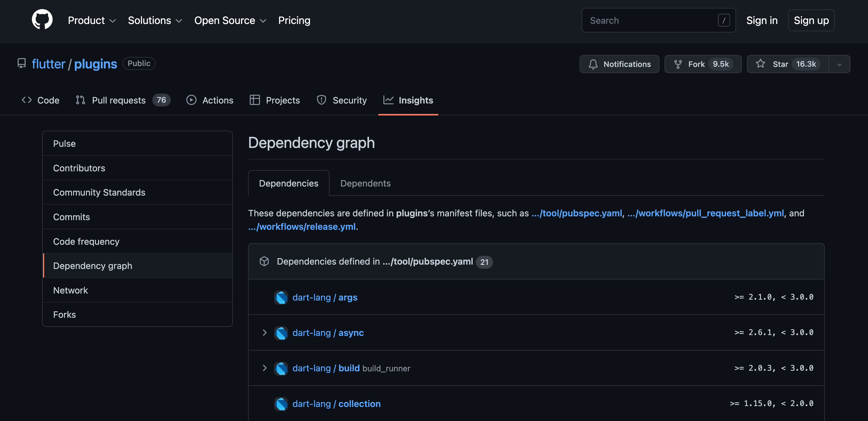Click the notifications bell icon
868x421 pixels.
pos(593,64)
